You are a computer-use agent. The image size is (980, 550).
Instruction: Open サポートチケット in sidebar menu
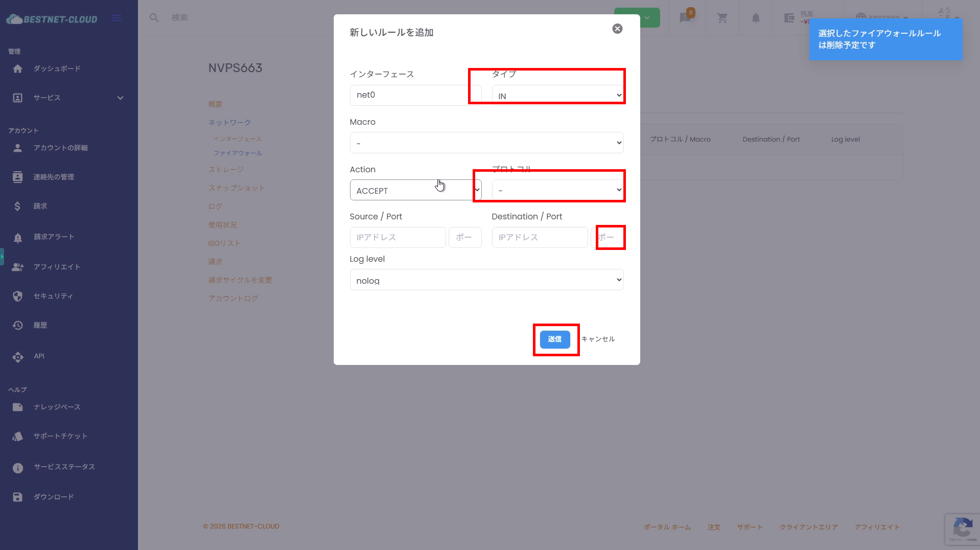pos(60,437)
